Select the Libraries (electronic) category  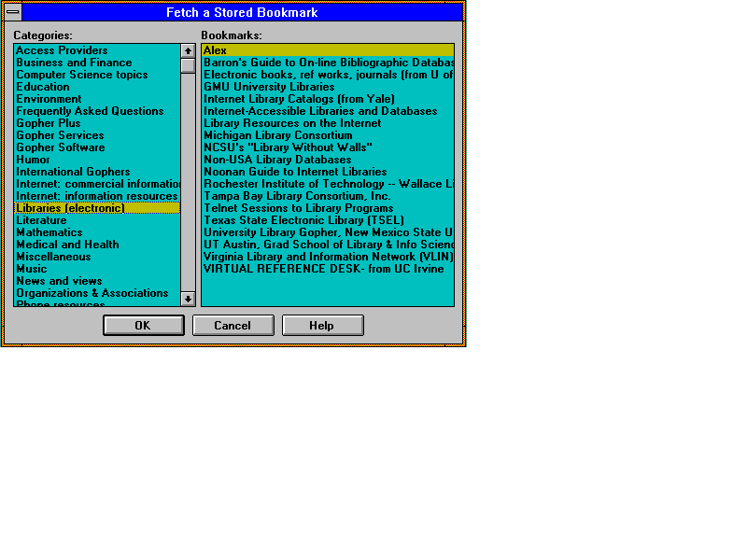(x=97, y=208)
